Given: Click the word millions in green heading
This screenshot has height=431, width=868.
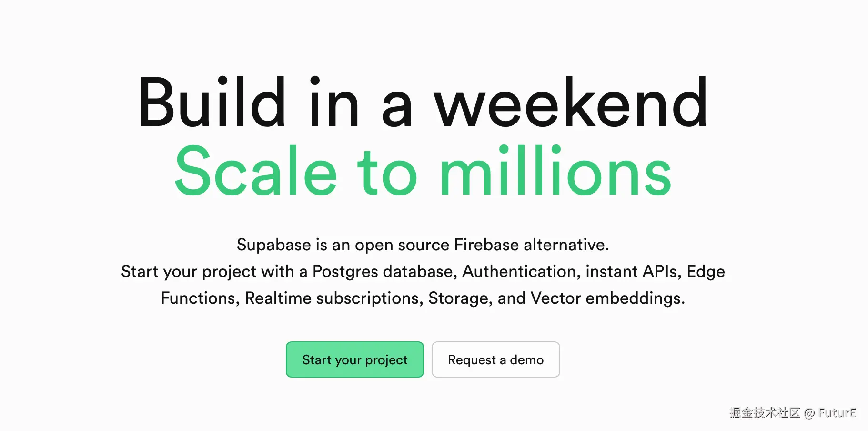Looking at the screenshot, I should [x=556, y=171].
